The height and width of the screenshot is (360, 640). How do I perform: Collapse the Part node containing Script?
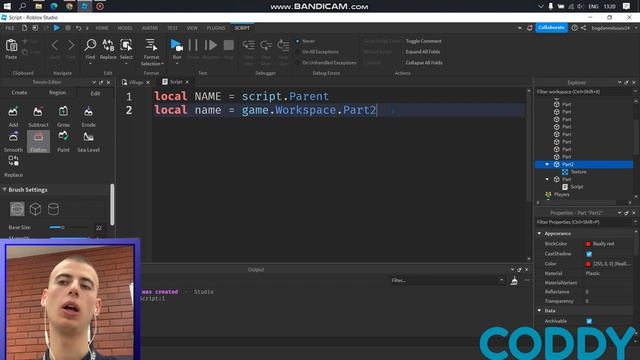pyautogui.click(x=547, y=179)
